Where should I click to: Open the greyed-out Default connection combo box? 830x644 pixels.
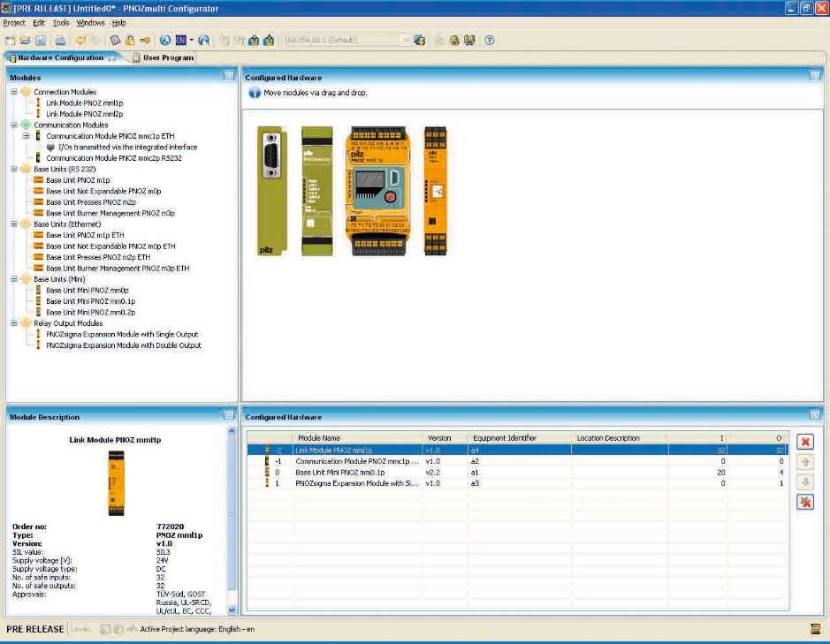tap(346, 41)
